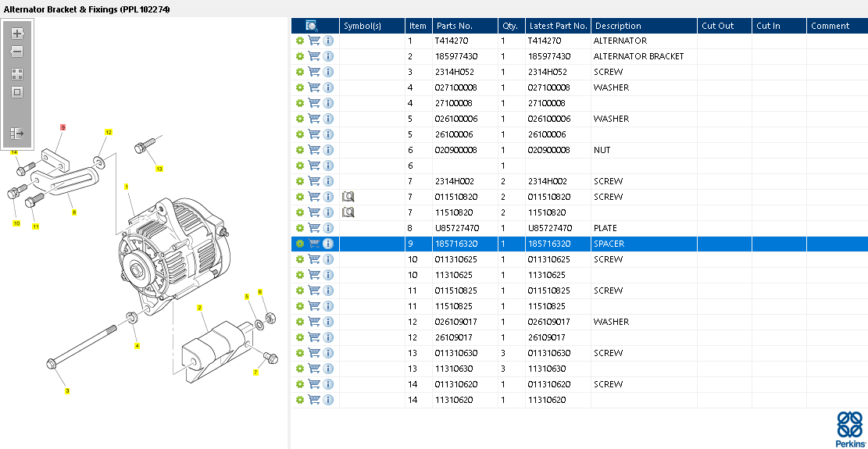Click the Qty. column header
Screen dimensions: 868x449
coord(512,26)
